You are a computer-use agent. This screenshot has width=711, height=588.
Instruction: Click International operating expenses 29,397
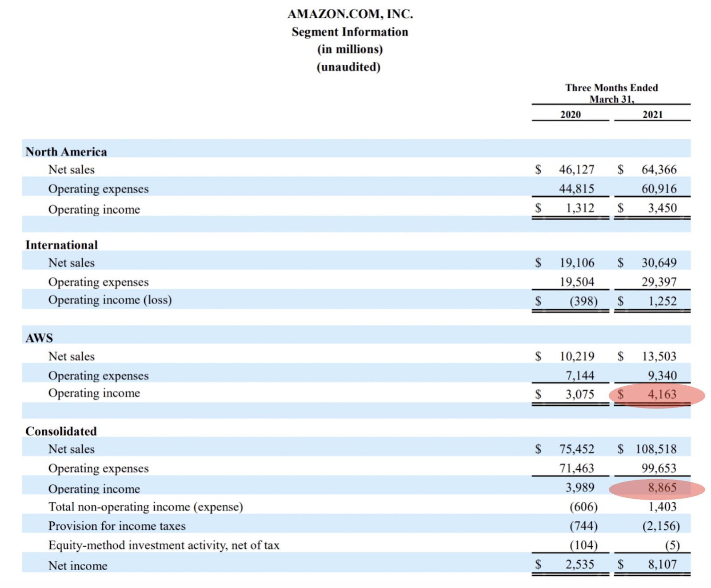(x=659, y=282)
